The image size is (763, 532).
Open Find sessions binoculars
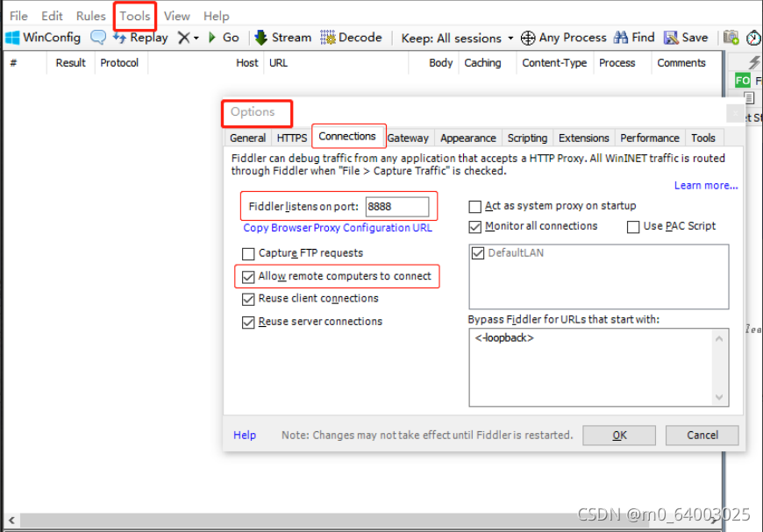634,38
